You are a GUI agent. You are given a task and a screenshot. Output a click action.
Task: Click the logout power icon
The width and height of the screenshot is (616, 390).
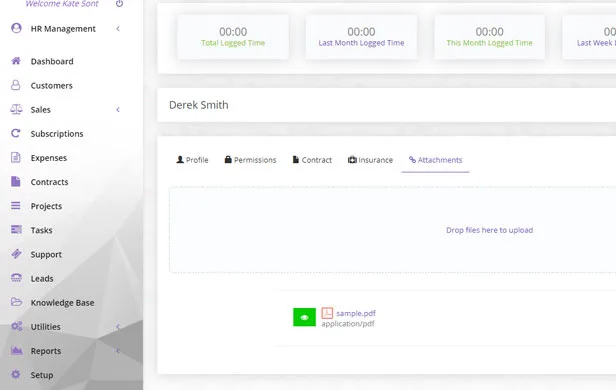click(119, 4)
